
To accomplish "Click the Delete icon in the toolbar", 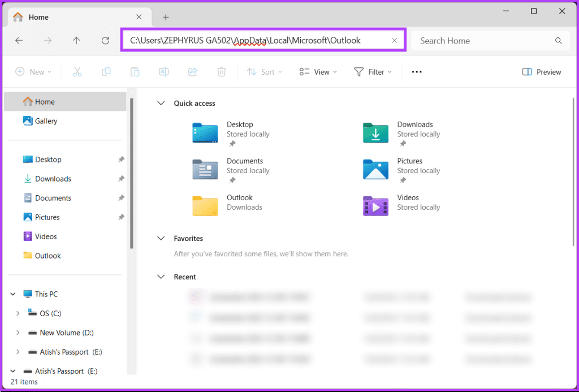I will [221, 72].
